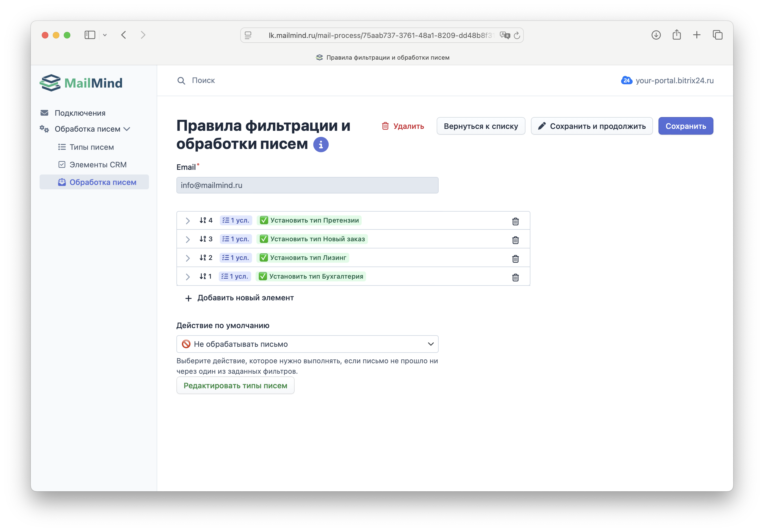Expand the Претензии rule row chevron
764x532 pixels.
point(188,221)
